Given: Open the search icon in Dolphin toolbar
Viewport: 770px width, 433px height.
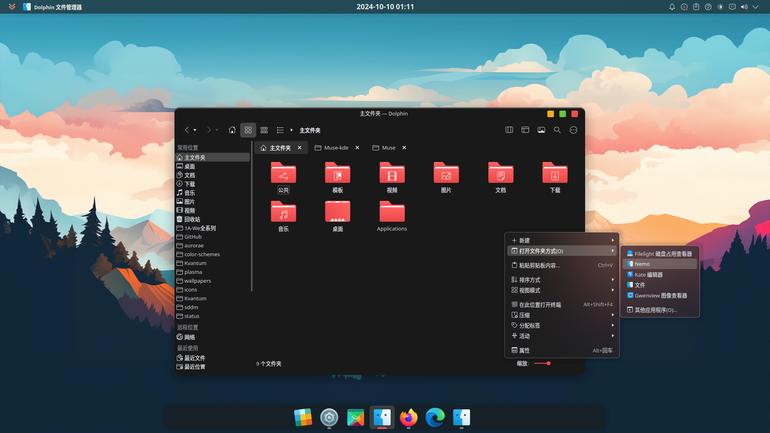Looking at the screenshot, I should pos(557,130).
